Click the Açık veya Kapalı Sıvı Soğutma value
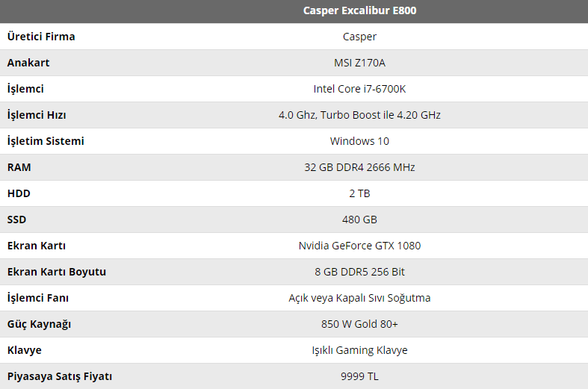The width and height of the screenshot is (588, 389). pos(359,298)
